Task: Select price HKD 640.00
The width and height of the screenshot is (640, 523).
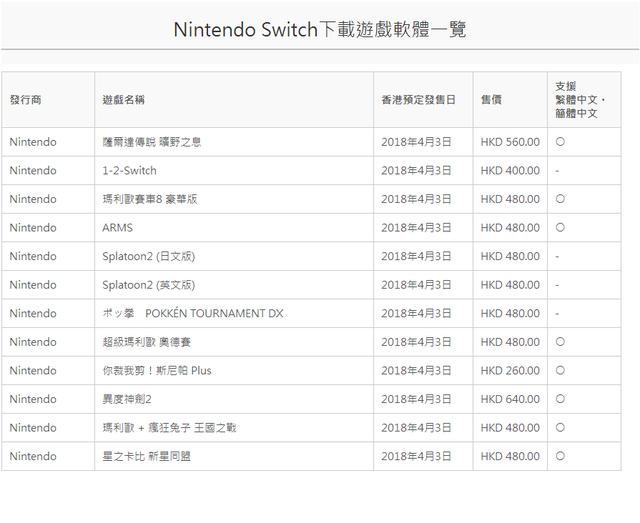Action: click(510, 399)
